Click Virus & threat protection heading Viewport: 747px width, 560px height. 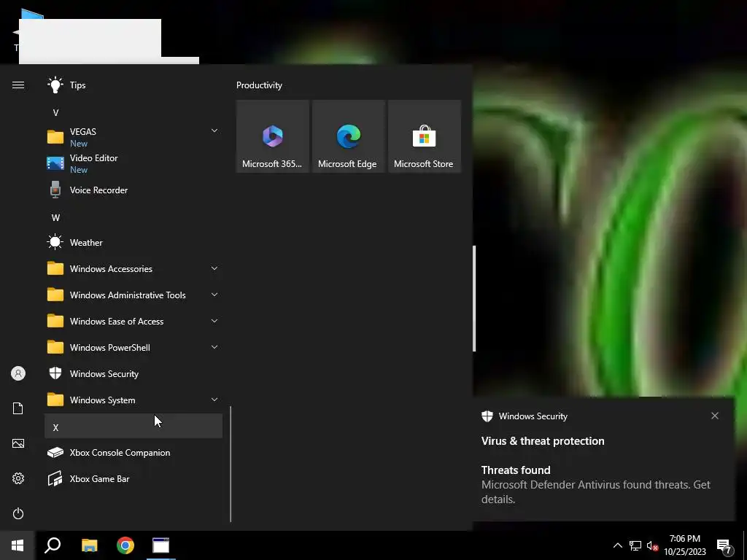[x=543, y=441]
